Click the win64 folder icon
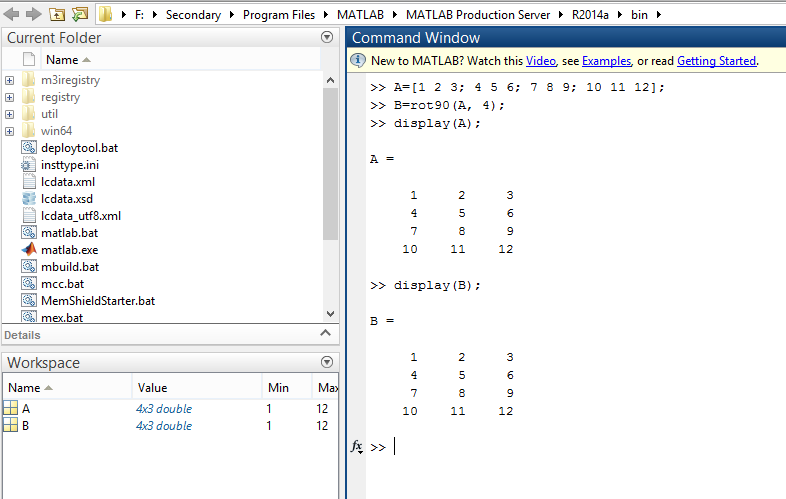This screenshot has width=786, height=499. pos(29,130)
